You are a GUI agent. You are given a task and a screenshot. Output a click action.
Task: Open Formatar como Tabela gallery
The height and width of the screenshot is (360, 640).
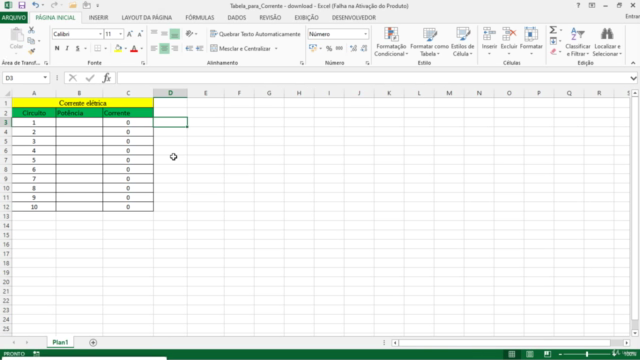tap(429, 42)
